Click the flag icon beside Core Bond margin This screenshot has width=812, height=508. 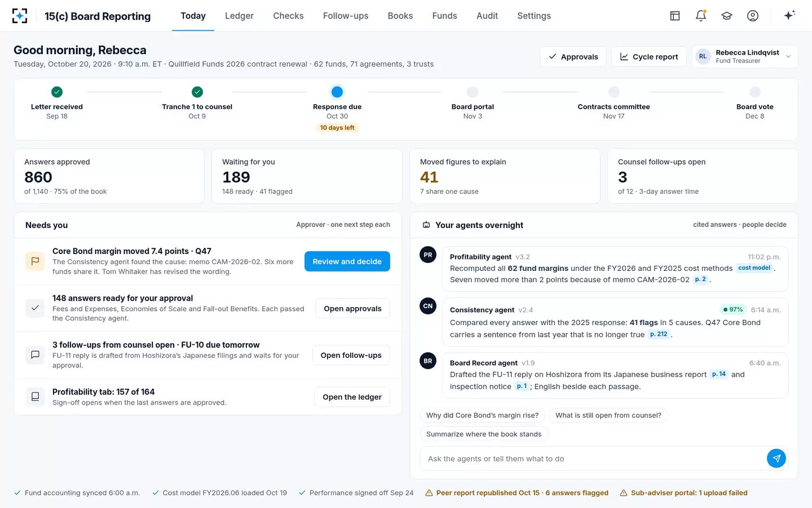(x=35, y=261)
